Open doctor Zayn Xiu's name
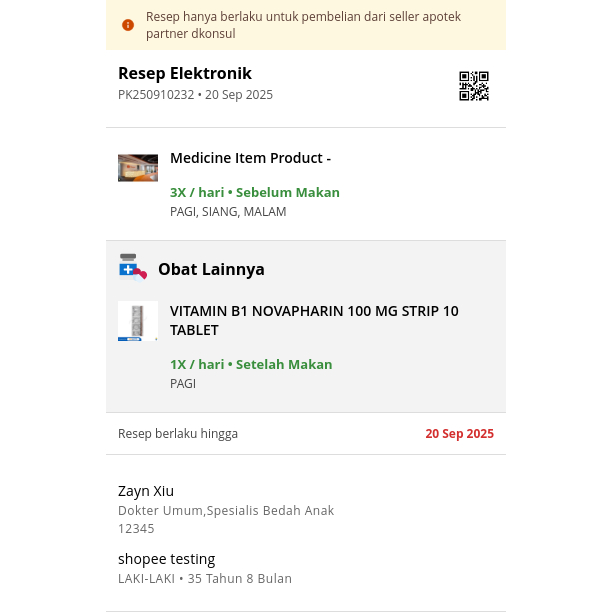 pos(146,491)
